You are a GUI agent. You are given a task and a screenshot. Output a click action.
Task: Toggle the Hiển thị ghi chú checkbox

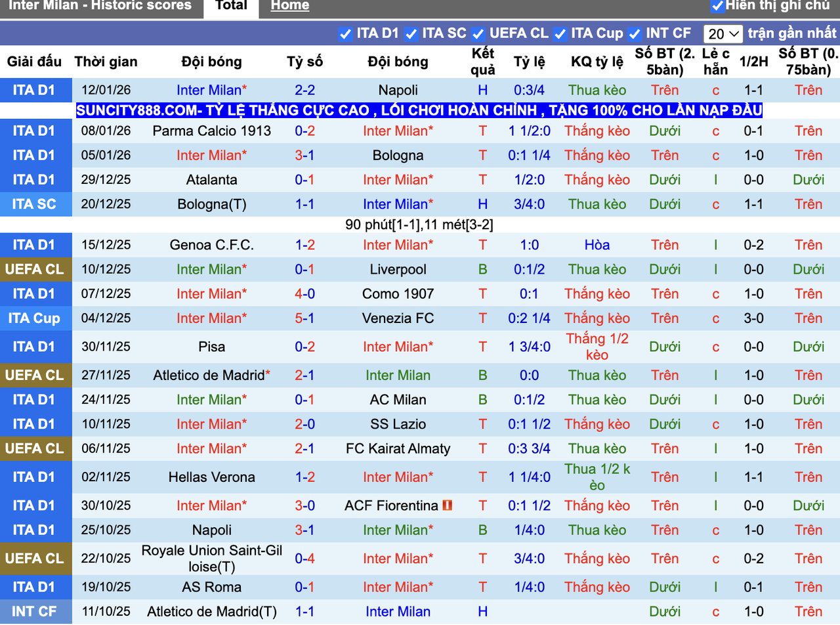pyautogui.click(x=717, y=6)
